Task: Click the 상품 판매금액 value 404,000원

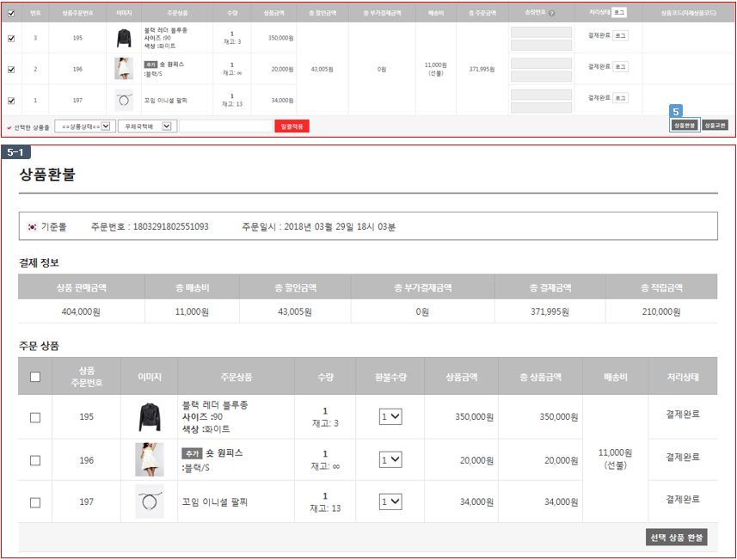Action: (x=81, y=311)
